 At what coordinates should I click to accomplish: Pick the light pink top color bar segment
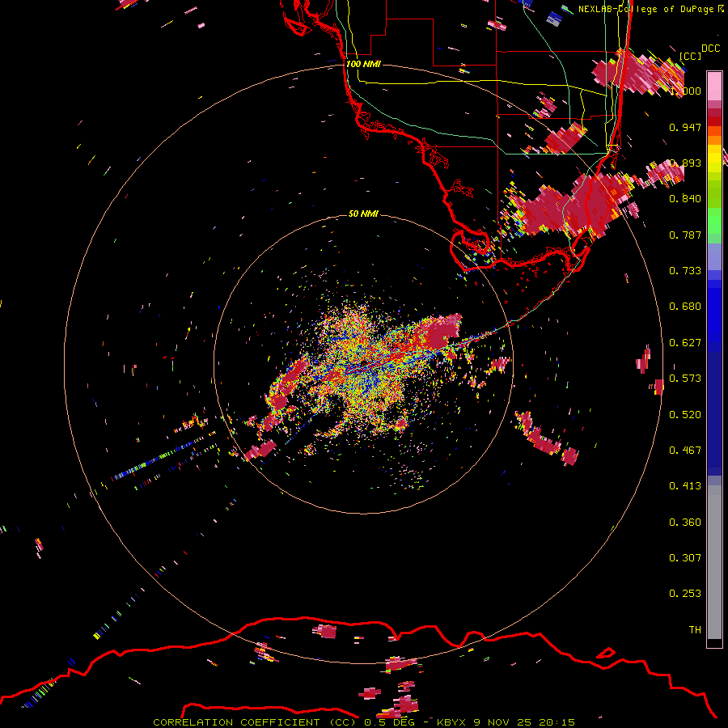pos(714,86)
